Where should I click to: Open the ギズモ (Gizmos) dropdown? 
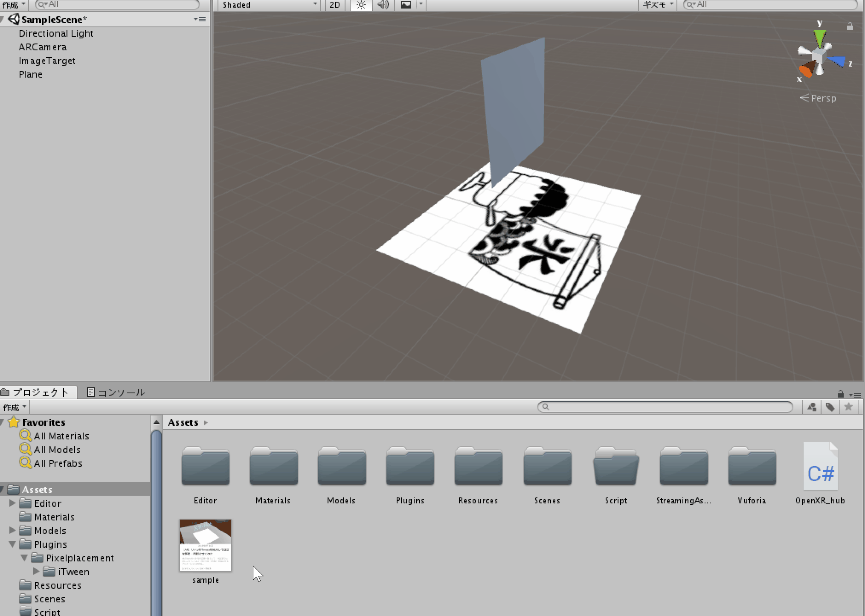[656, 5]
